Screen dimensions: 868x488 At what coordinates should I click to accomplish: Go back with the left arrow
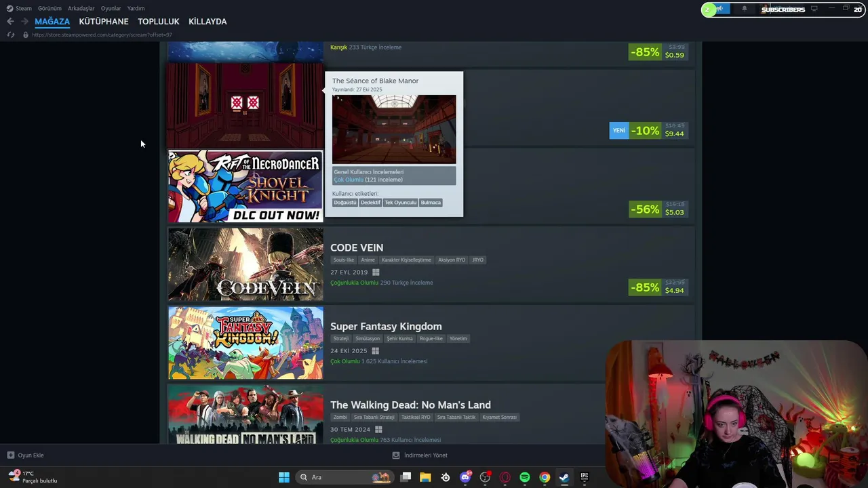(x=10, y=22)
